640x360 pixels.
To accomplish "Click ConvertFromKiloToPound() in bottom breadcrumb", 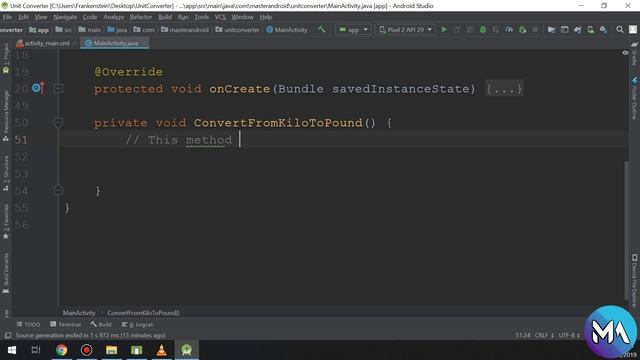I will (x=143, y=313).
